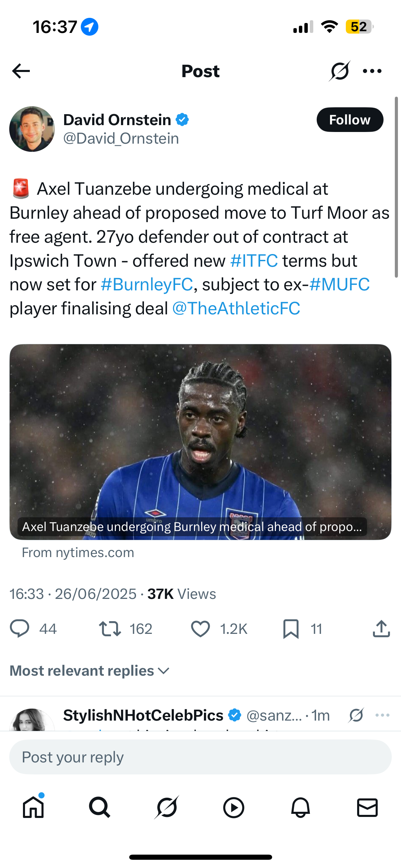The height and width of the screenshot is (868, 401).
Task: Like the post with heart icon
Action: pyautogui.click(x=200, y=629)
